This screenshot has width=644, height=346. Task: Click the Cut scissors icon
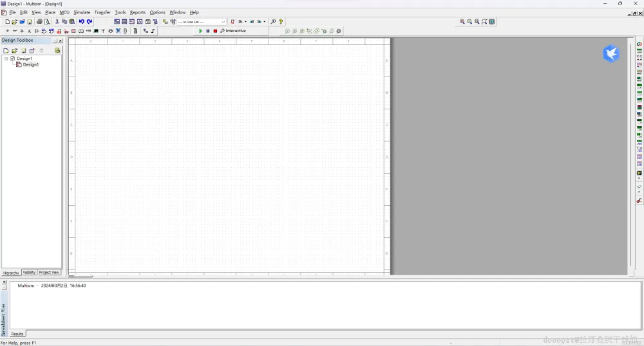coord(57,22)
